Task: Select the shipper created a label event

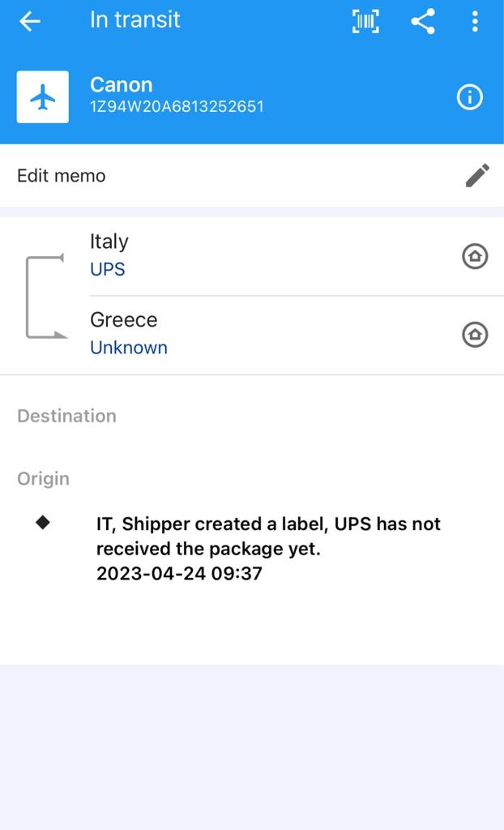Action: (268, 549)
